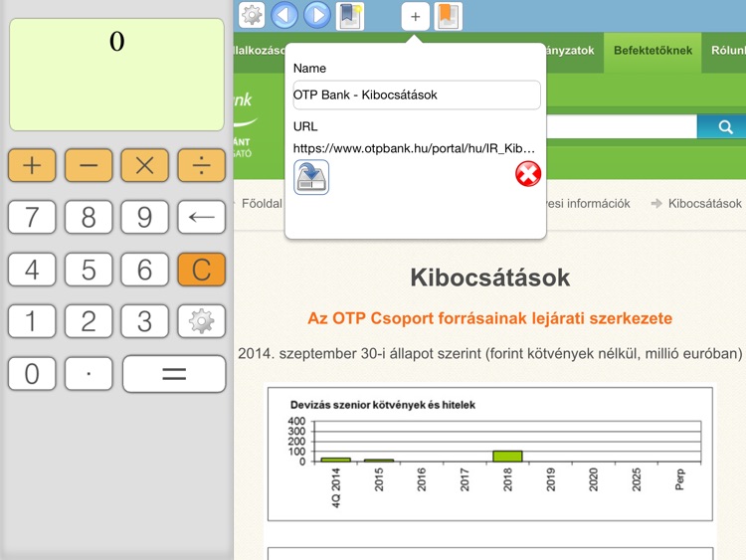This screenshot has width=746, height=560.
Task: Click the website search magnifier button
Action: (724, 126)
